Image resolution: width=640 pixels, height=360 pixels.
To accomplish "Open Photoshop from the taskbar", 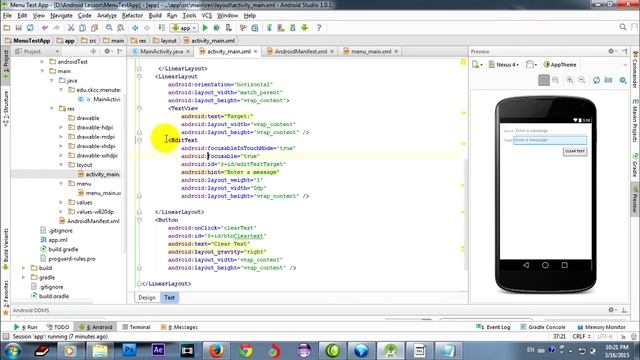I will [x=129, y=351].
